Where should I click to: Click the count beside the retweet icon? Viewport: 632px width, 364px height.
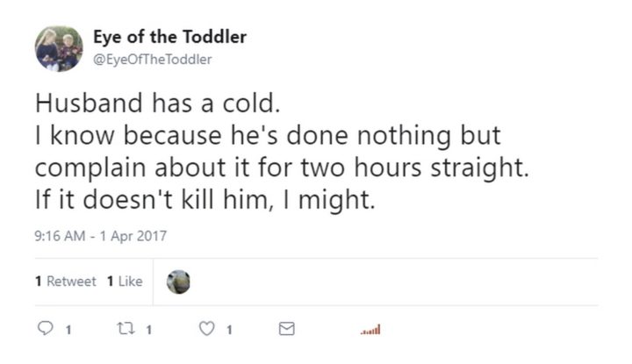tap(148, 331)
